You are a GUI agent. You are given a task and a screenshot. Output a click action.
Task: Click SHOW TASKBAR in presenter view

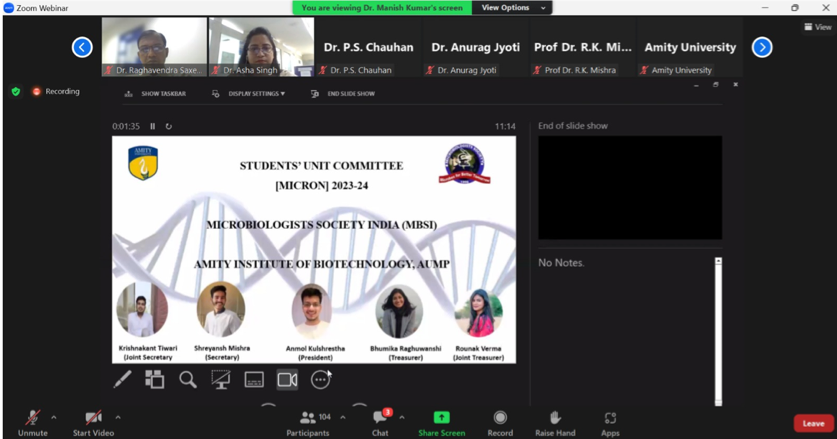(155, 93)
